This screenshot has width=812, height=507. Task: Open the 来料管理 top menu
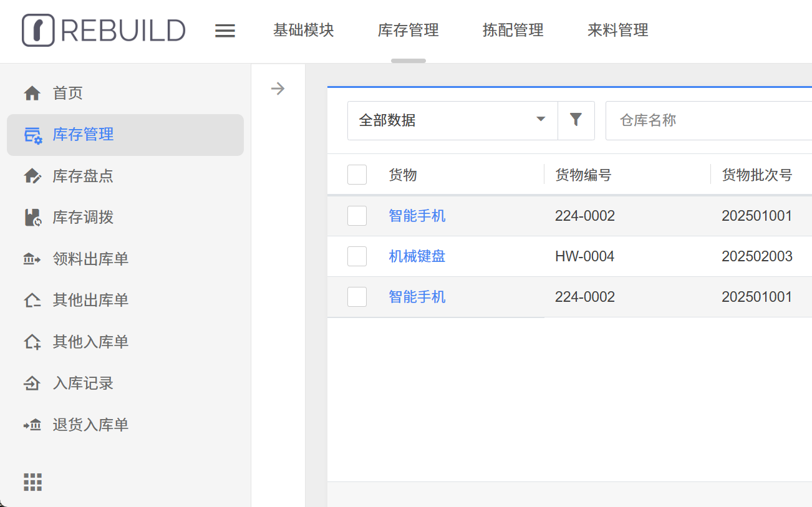(618, 30)
